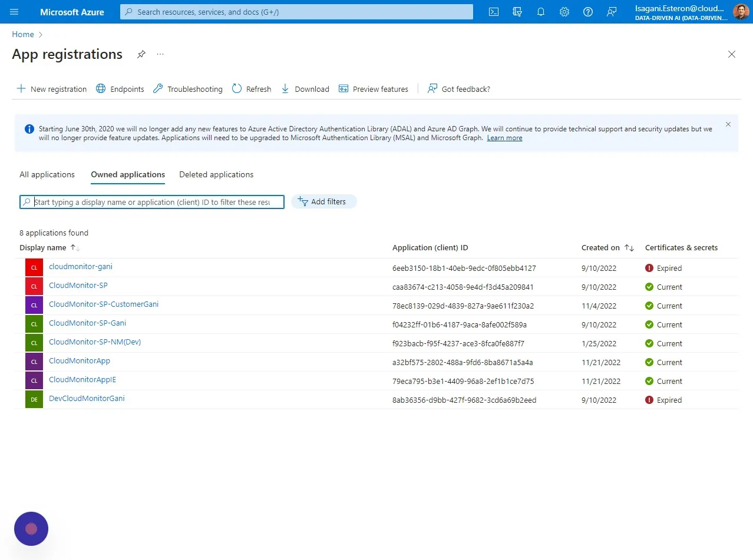Viewport: 753px width, 560px height.
Task: Open Directories and subscriptions filter icon
Action: [517, 12]
